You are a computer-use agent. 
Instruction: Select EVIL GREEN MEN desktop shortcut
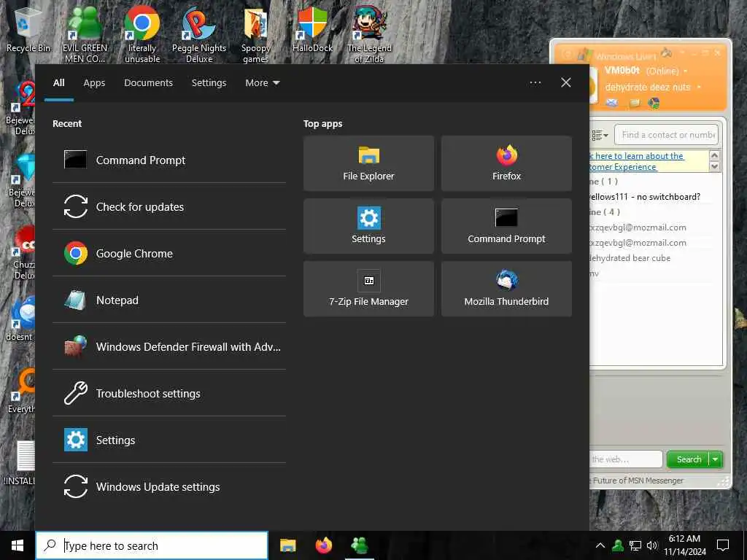85,34
